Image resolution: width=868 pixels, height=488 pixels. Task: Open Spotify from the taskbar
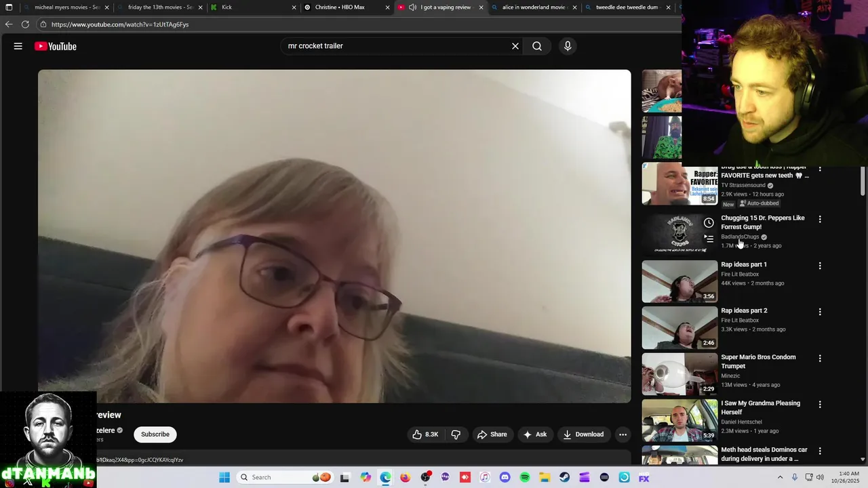(525, 477)
